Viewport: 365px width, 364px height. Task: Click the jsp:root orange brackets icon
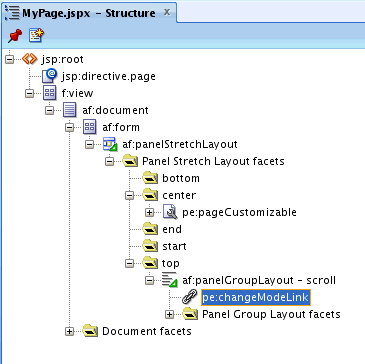[x=30, y=59]
